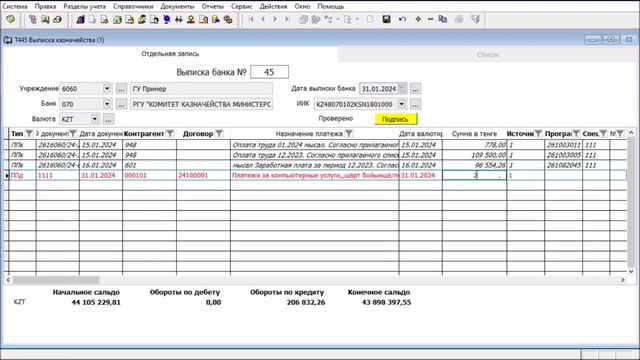The width and height of the screenshot is (640, 360).
Task: Click the Save floppy disk icon
Action: [x=386, y=19]
